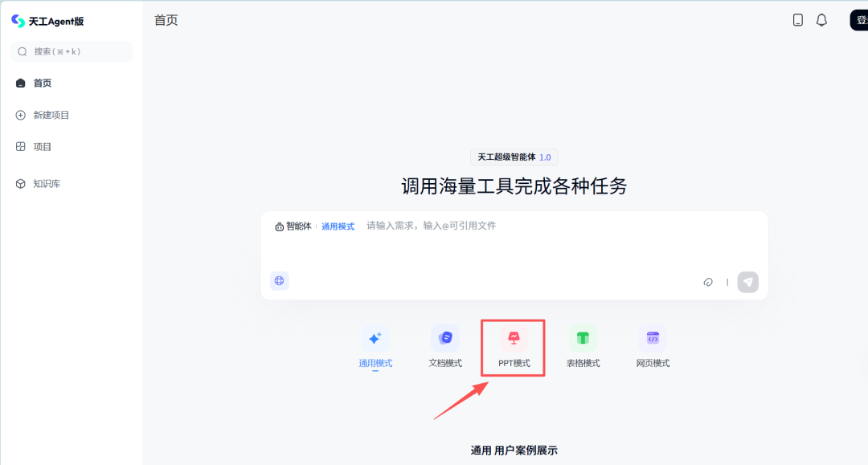Open the 项目 section in sidebar
This screenshot has height=465, width=868.
coord(42,147)
